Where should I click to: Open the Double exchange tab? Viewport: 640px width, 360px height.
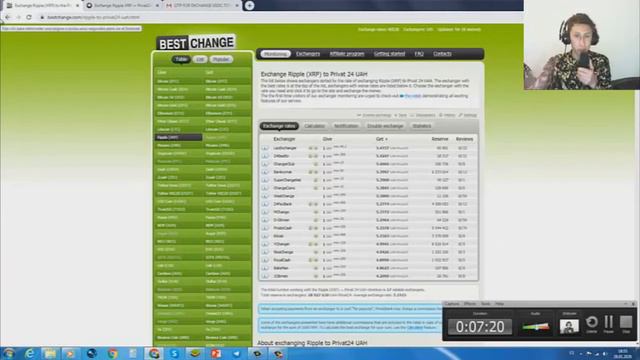click(x=385, y=126)
